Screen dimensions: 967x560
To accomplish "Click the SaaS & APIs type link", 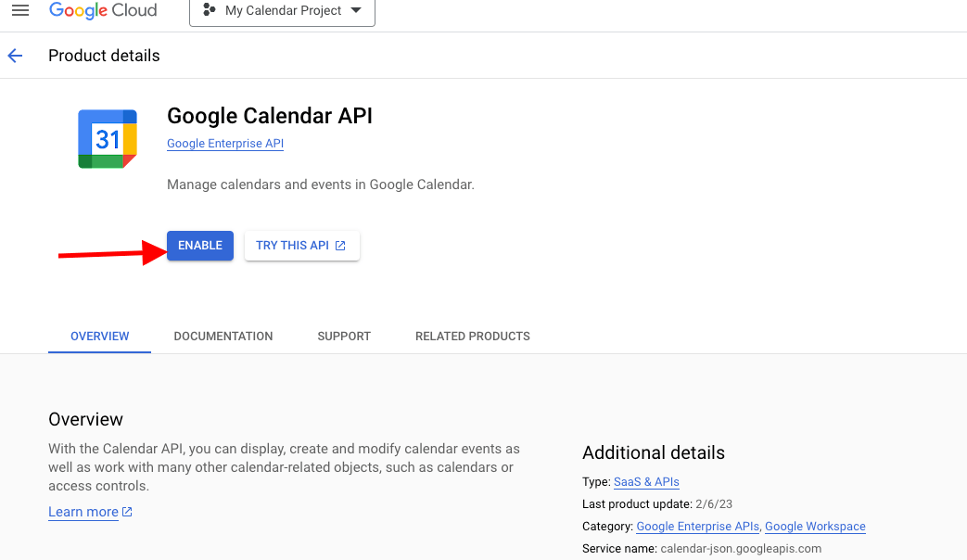I will pos(645,481).
